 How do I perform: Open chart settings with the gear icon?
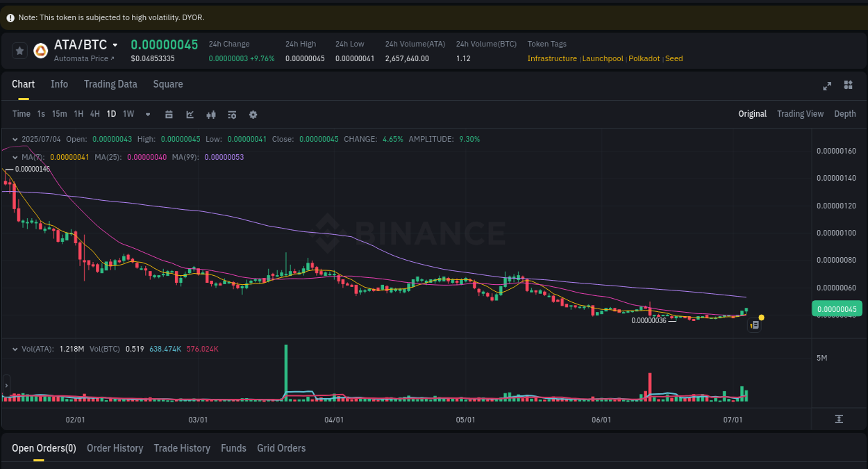[253, 114]
